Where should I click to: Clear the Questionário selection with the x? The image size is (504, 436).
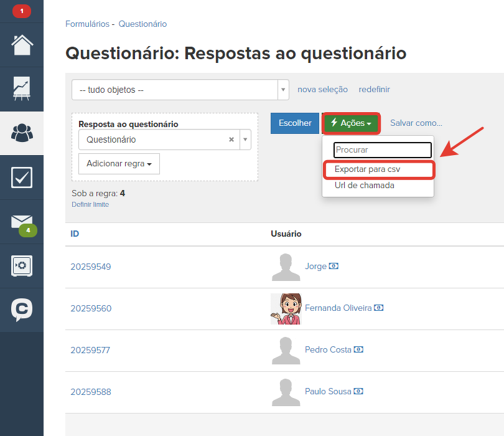231,140
